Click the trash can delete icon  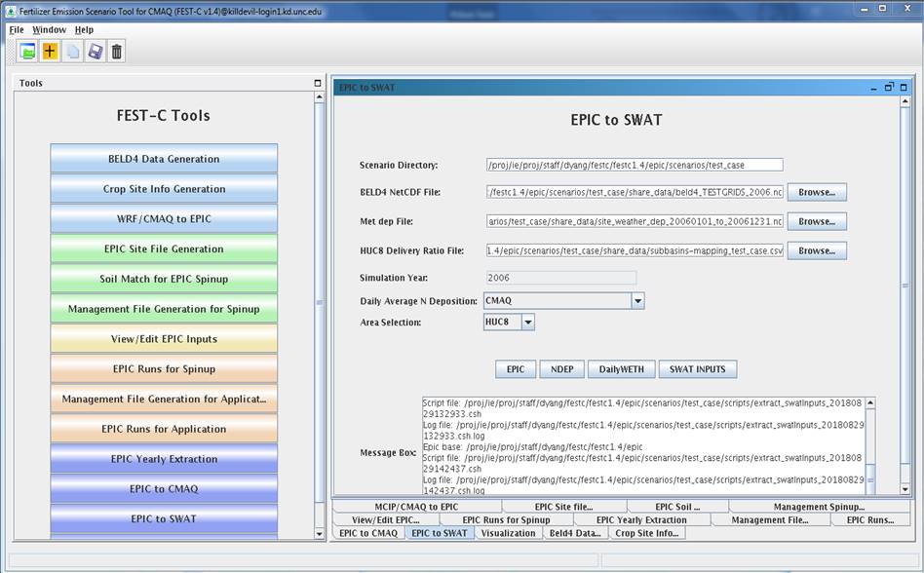(117, 52)
